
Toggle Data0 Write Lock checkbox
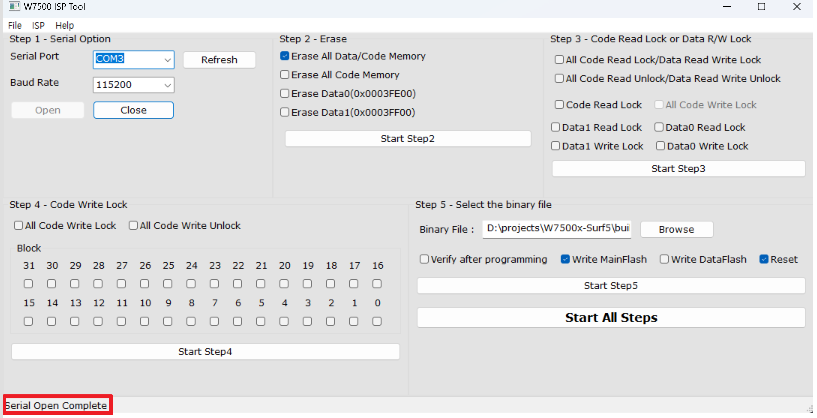(x=660, y=146)
